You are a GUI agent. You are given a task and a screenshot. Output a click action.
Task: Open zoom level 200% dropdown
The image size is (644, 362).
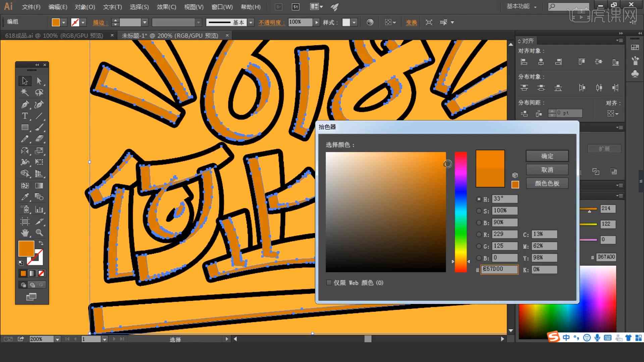(x=57, y=339)
